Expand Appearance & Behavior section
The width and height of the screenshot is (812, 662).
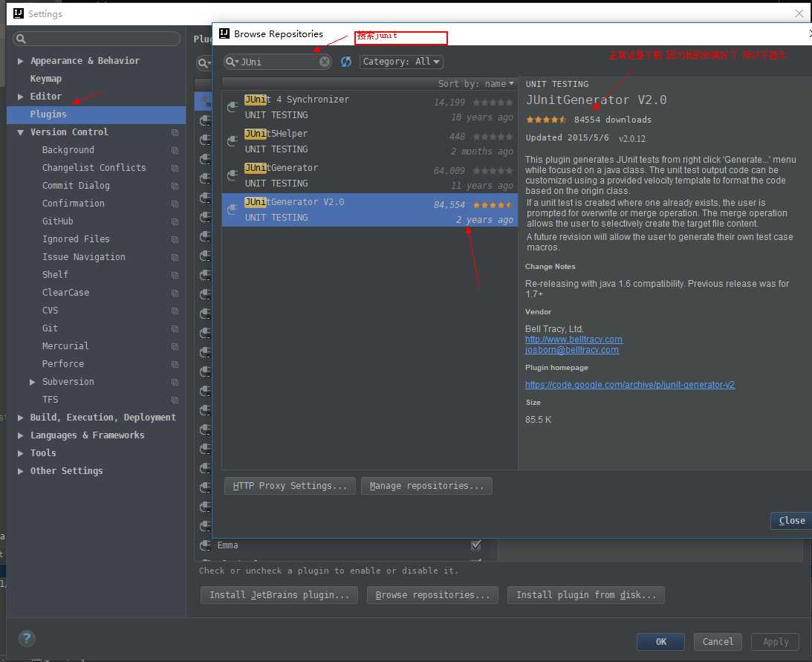pos(20,61)
